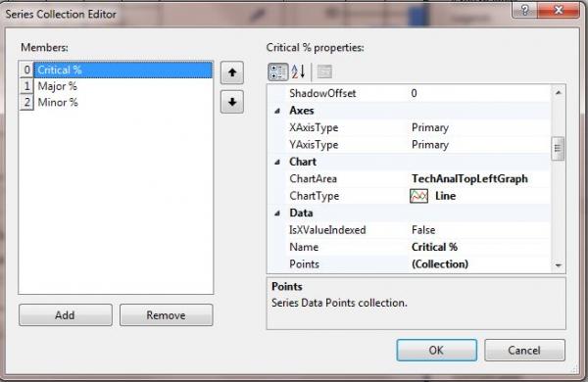This screenshot has width=588, height=382.
Task: Click the Name value Critical %
Action: (x=434, y=247)
